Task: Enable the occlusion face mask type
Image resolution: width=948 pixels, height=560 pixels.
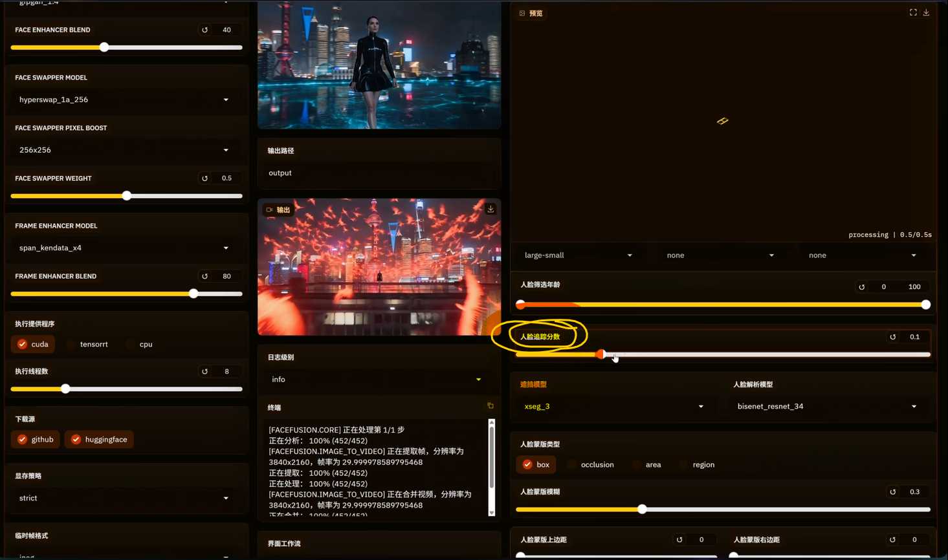Action: pyautogui.click(x=591, y=464)
